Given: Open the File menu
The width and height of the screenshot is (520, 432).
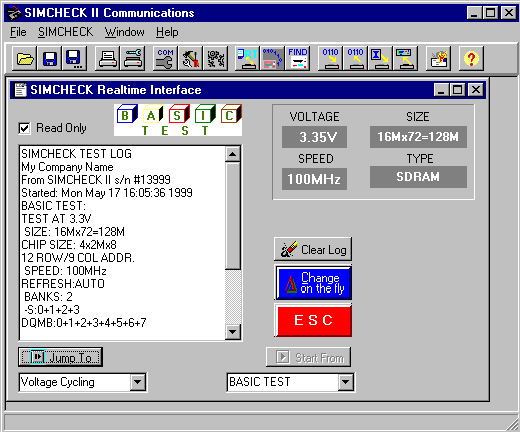Looking at the screenshot, I should point(18,32).
